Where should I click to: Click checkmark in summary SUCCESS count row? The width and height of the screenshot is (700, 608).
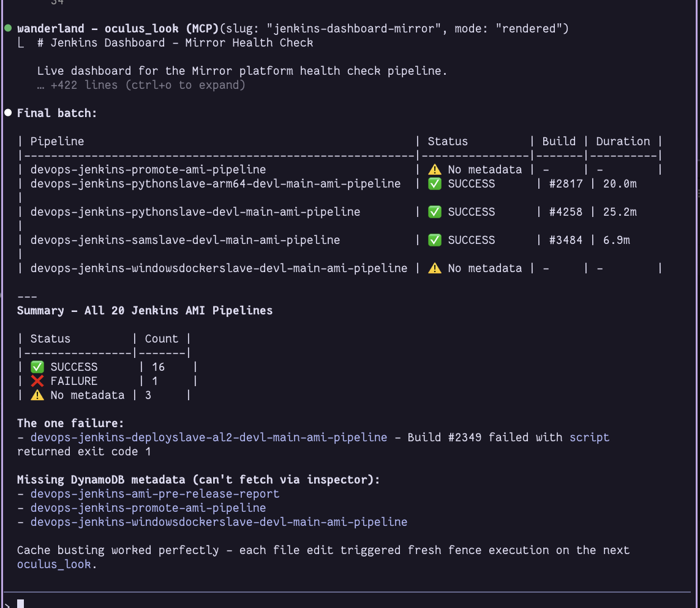(x=37, y=367)
